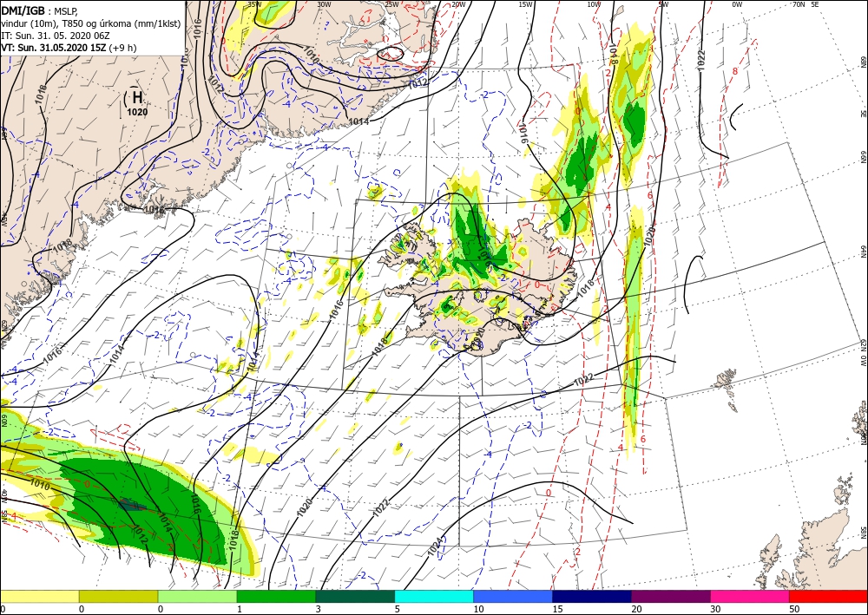Image resolution: width=868 pixels, height=615 pixels.
Task: Choose the purple 20 mm legend block
Action: [x=670, y=596]
